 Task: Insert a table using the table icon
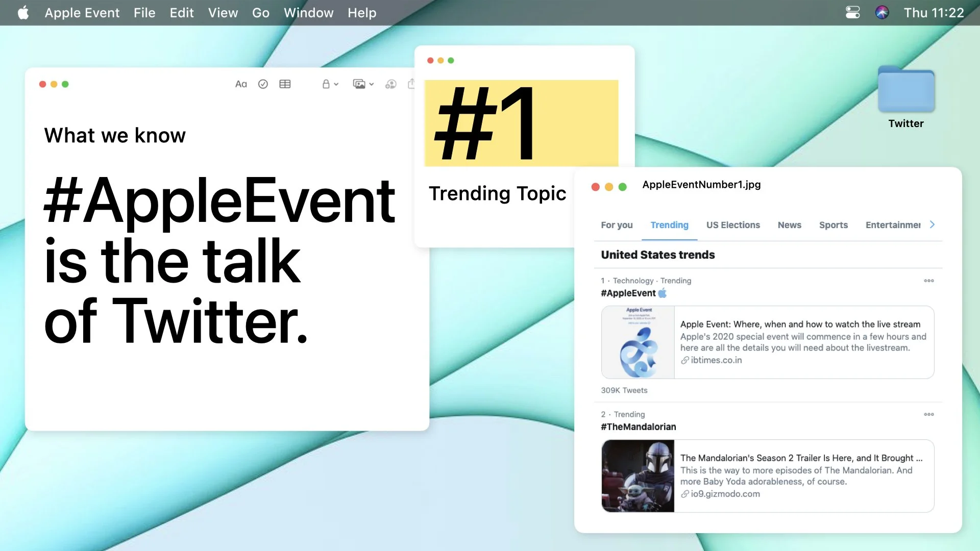pyautogui.click(x=285, y=84)
